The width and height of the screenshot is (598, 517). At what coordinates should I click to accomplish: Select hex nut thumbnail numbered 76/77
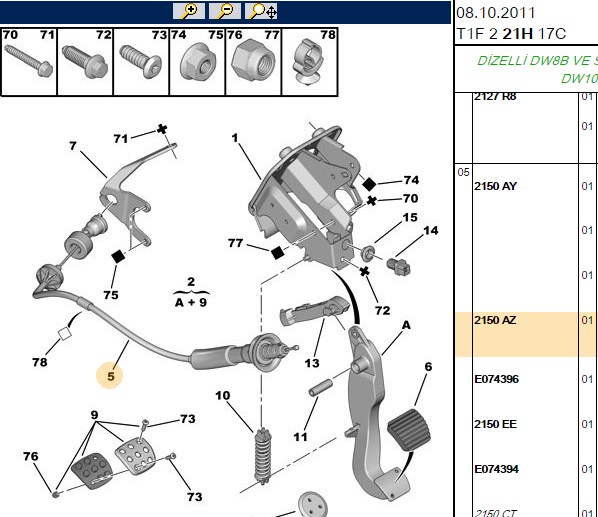pos(253,61)
